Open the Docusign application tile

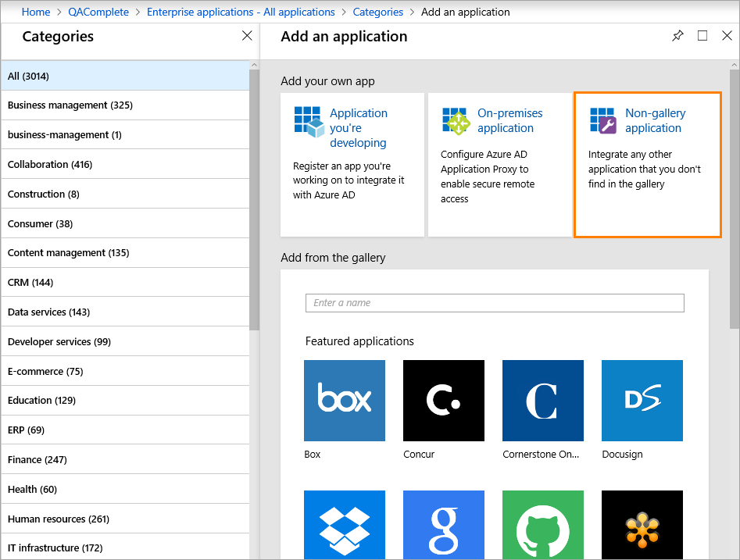(x=642, y=400)
